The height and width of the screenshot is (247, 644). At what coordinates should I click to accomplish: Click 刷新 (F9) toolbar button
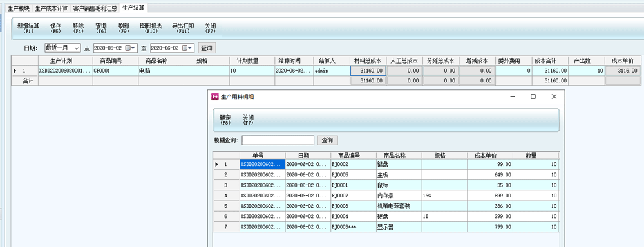pyautogui.click(x=124, y=28)
